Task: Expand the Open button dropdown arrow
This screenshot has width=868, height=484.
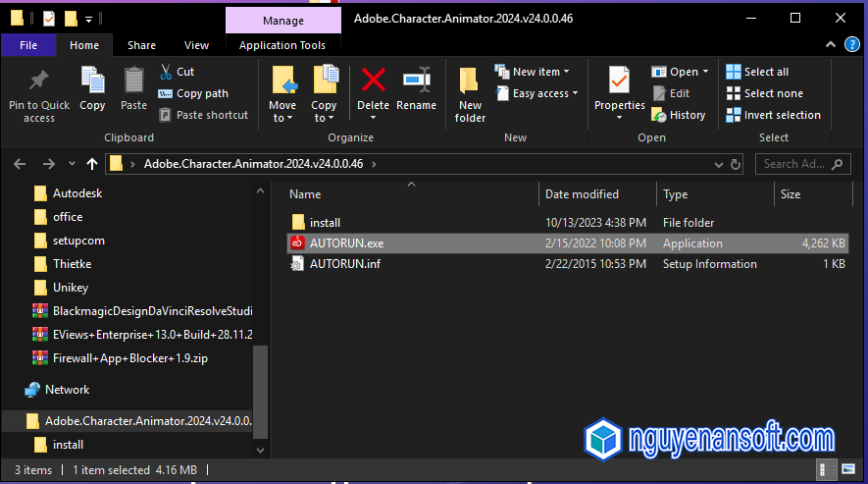Action: tap(706, 72)
